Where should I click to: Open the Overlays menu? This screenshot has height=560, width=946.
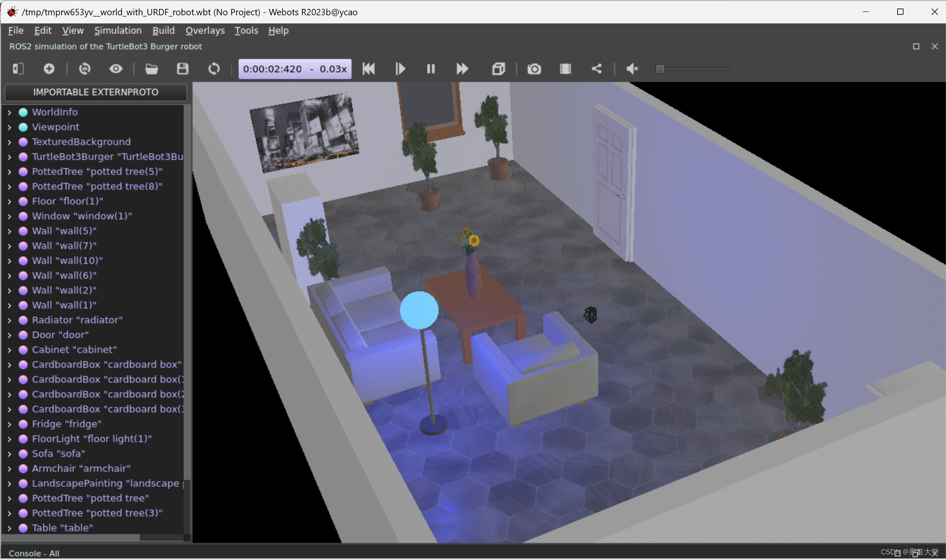coord(205,31)
